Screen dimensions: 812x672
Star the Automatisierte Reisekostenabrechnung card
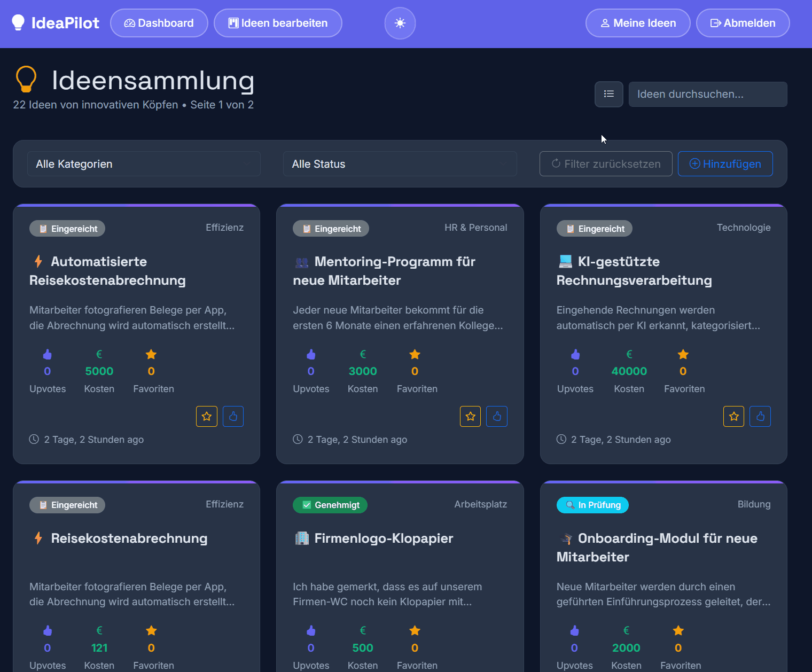click(x=207, y=416)
